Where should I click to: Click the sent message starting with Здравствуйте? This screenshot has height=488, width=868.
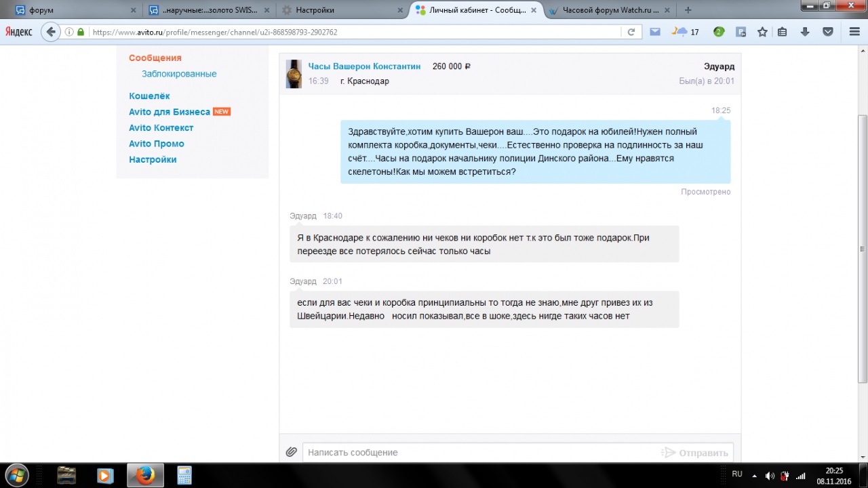pyautogui.click(x=536, y=152)
